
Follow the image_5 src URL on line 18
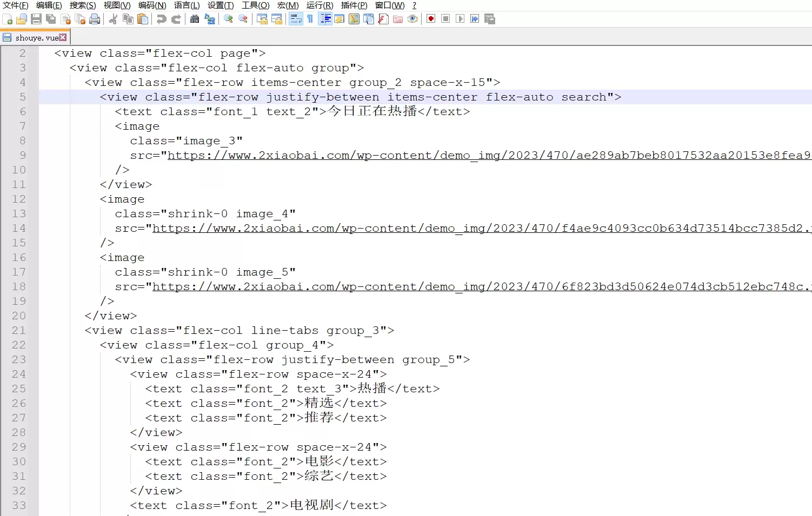(481, 286)
